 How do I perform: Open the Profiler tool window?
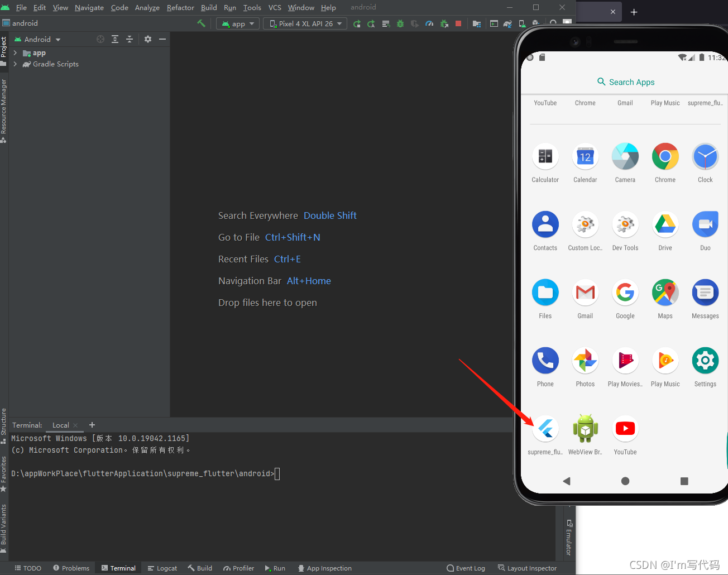(238, 568)
